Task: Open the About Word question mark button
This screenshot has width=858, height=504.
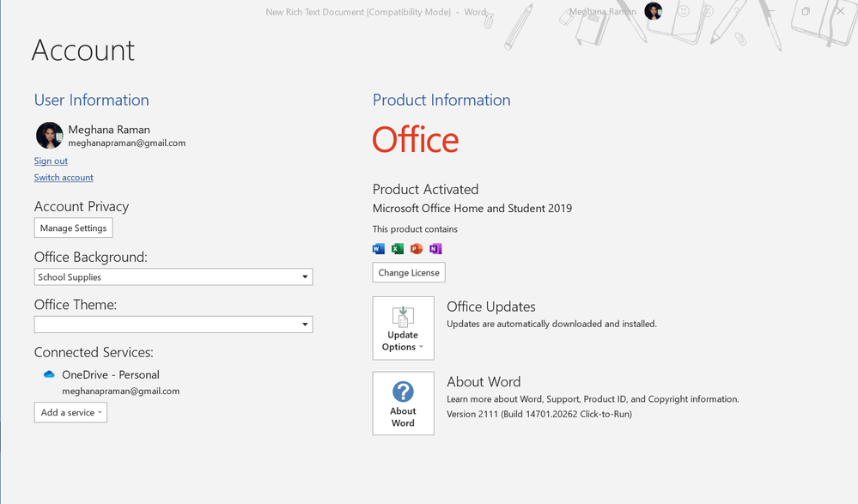Action: point(404,404)
